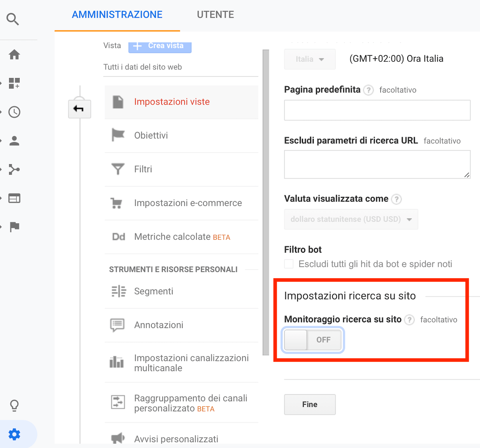Click the lightbulb Discover icon
The width and height of the screenshot is (480, 448).
[x=14, y=406]
